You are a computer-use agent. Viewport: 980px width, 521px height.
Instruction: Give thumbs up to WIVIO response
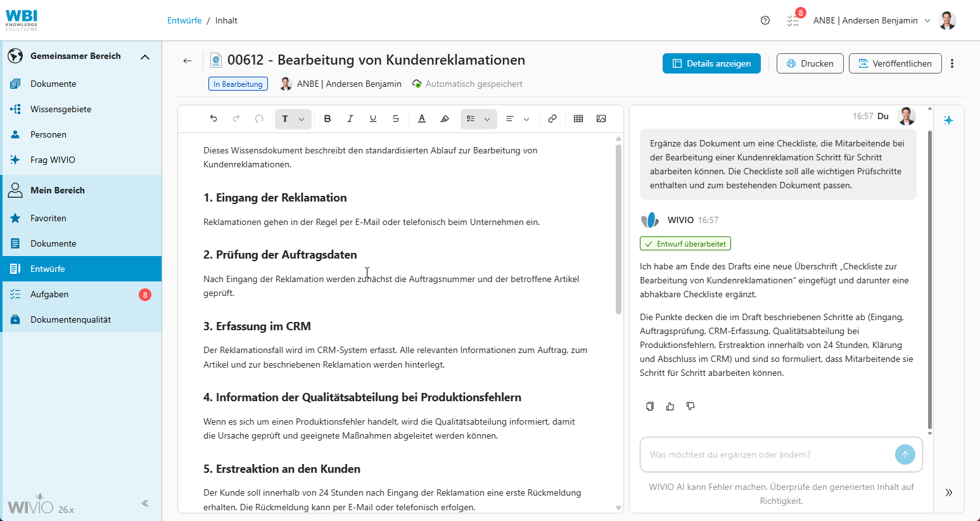tap(670, 406)
